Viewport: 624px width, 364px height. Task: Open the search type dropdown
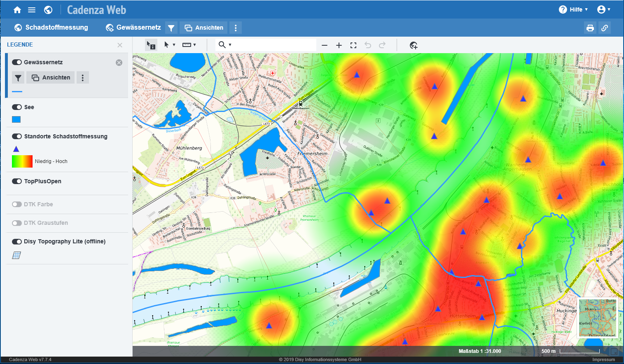225,44
